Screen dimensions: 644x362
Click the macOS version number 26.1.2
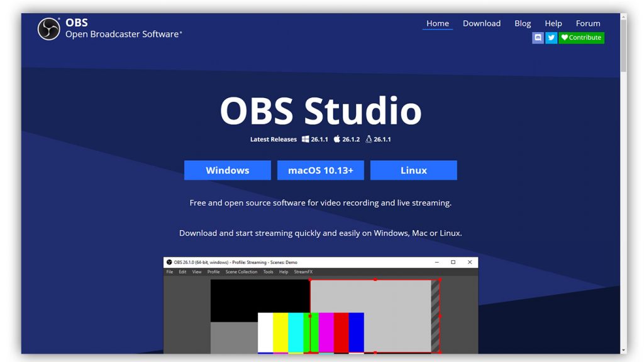[x=351, y=139]
